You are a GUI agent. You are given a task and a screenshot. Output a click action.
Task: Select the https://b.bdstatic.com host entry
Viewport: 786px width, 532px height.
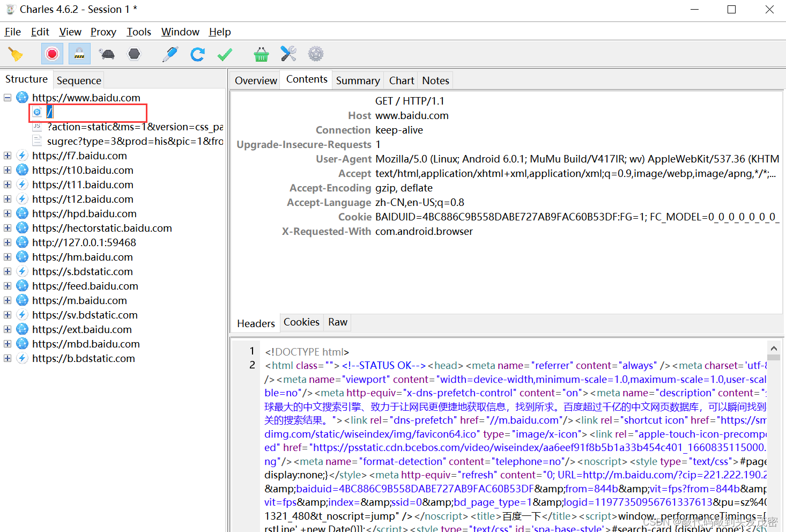(x=84, y=358)
